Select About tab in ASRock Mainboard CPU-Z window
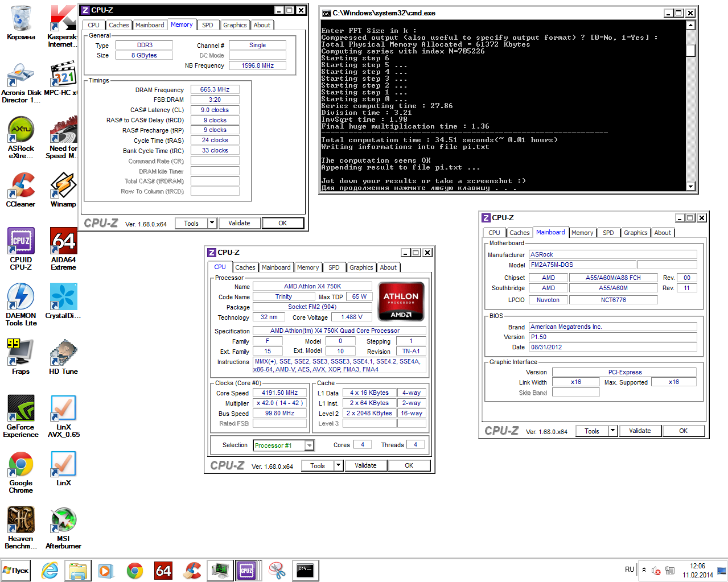The width and height of the screenshot is (728, 582). [x=663, y=233]
